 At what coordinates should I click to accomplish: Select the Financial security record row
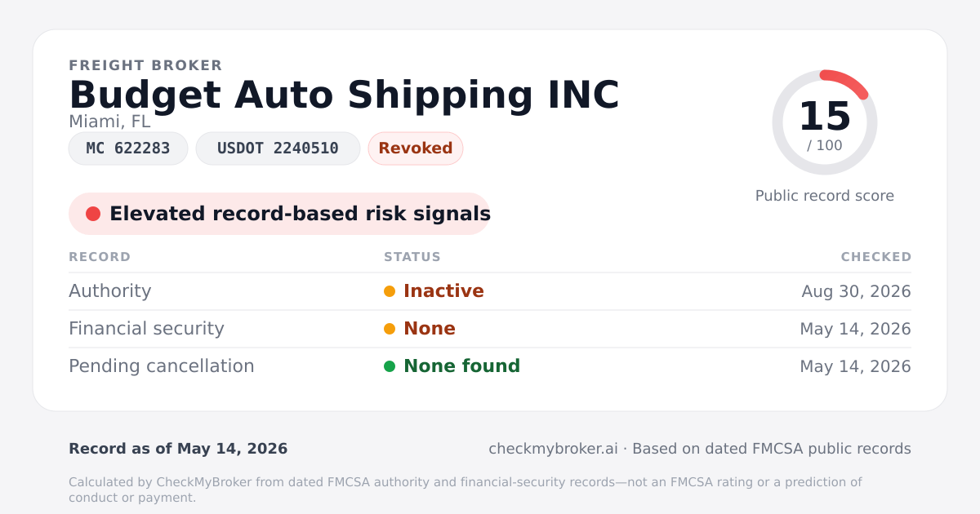(490, 329)
